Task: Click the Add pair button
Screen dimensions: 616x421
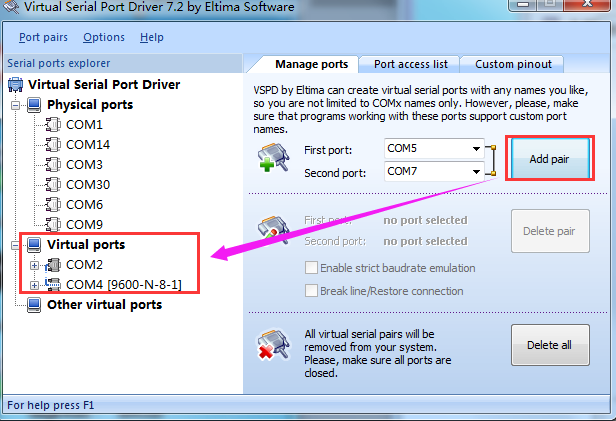Action: click(x=549, y=159)
